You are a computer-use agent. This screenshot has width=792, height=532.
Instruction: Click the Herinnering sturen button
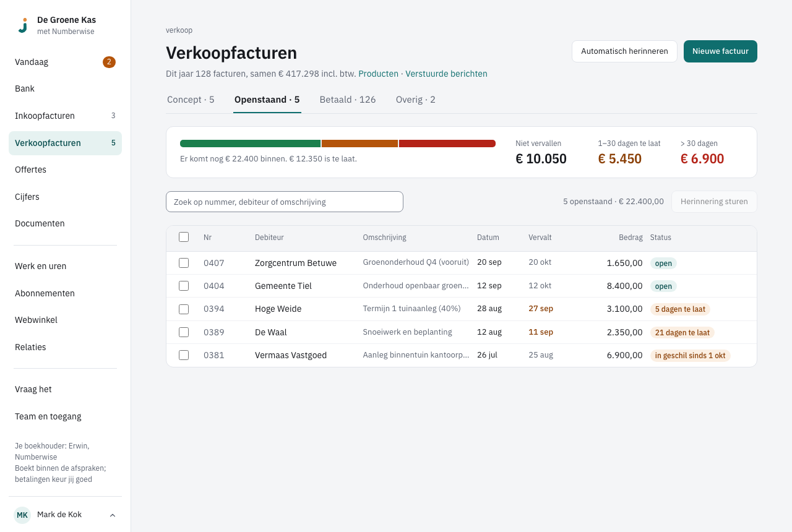(x=714, y=202)
